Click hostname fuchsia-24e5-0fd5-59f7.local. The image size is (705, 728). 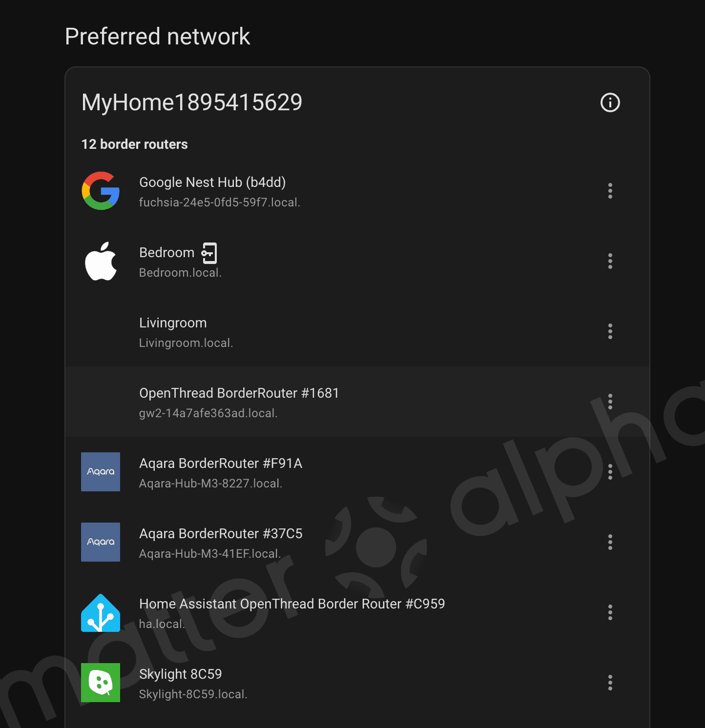pos(220,202)
